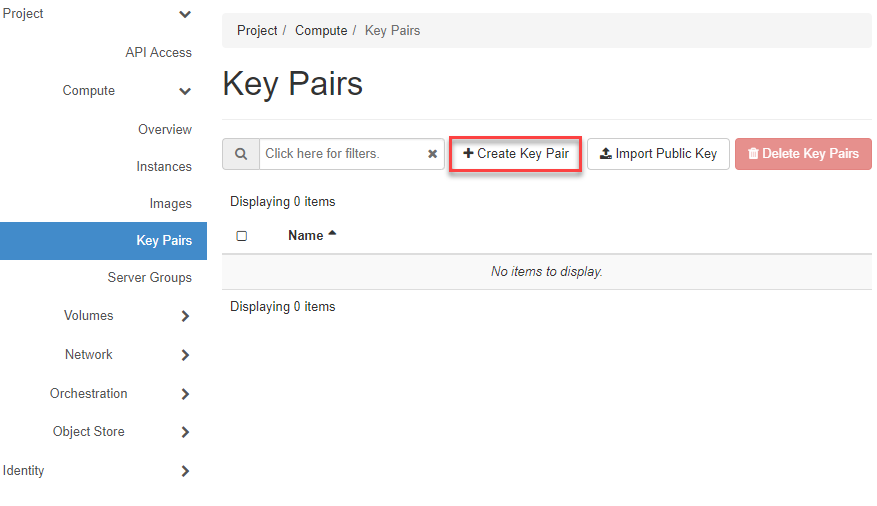Open the Images page

pyautogui.click(x=170, y=203)
